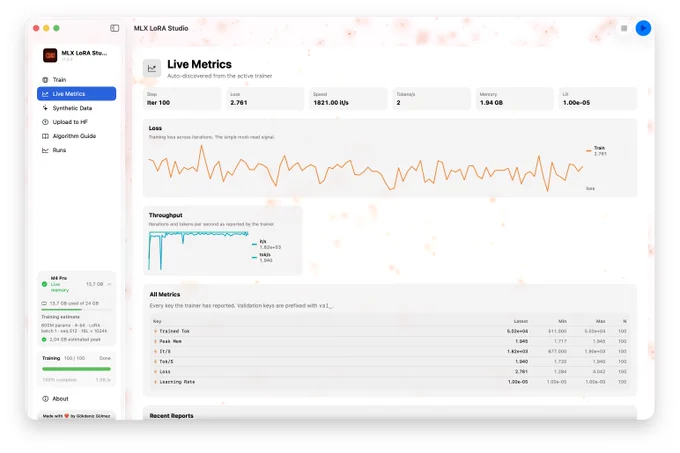Image resolution: width=680 pixels, height=453 pixels.
Task: Click the Train legend entry on Loss chart
Action: coord(596,151)
